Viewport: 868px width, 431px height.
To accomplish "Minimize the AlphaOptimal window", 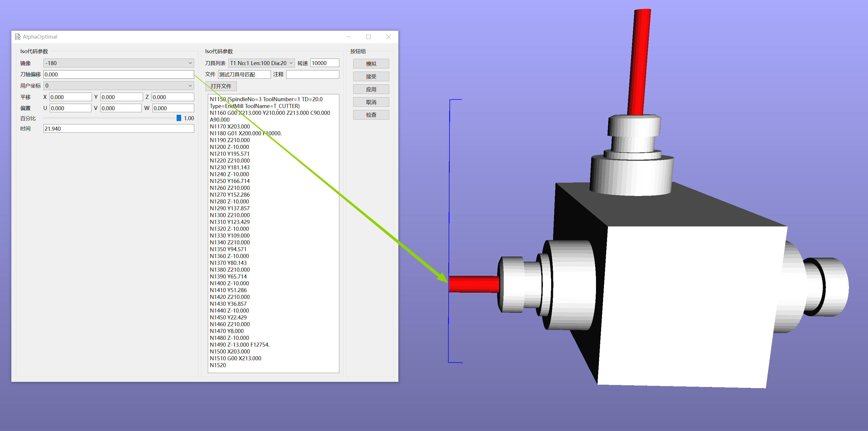I will coord(349,37).
